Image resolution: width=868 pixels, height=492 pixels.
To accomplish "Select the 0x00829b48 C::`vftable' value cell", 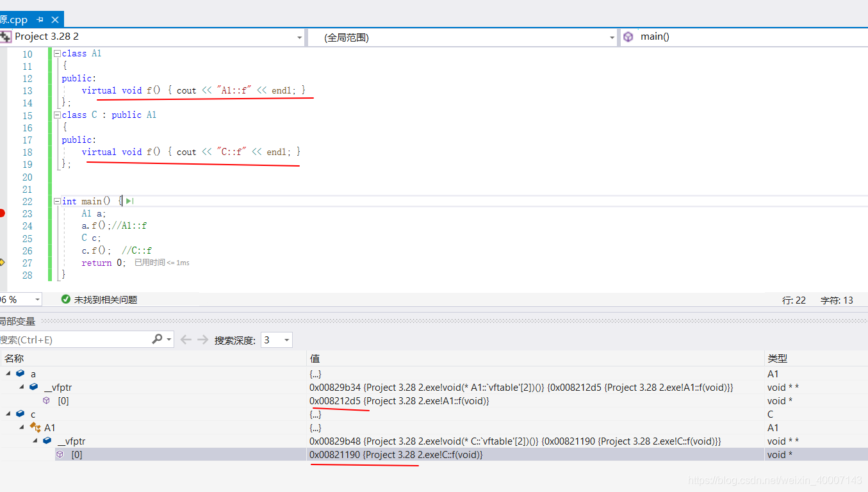I will pyautogui.click(x=515, y=441).
